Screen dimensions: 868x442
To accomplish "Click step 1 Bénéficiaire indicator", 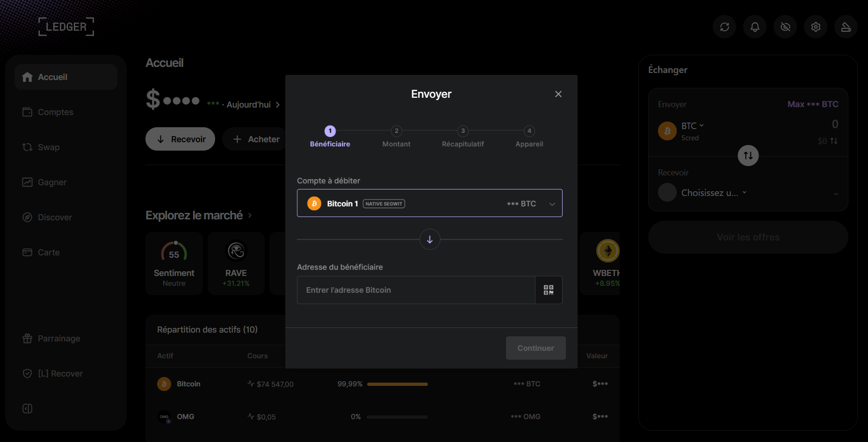I will [x=330, y=137].
